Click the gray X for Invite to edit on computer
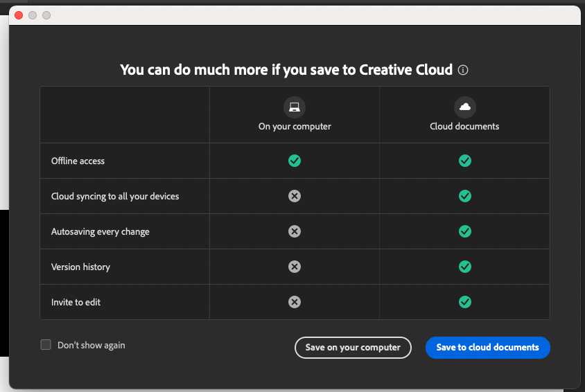585x392 pixels. pos(295,302)
